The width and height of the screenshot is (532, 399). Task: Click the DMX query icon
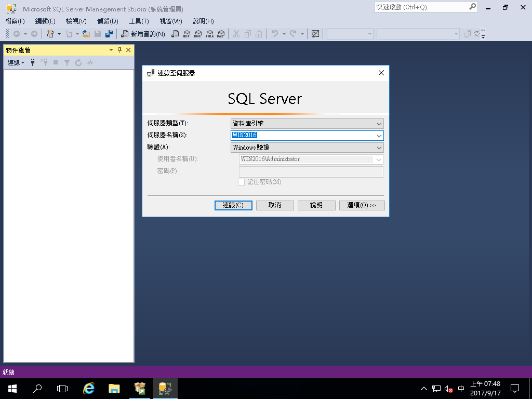point(198,34)
